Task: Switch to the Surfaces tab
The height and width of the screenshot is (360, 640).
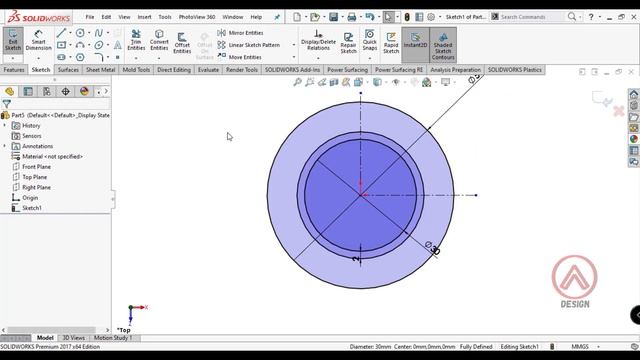Action: [68, 70]
